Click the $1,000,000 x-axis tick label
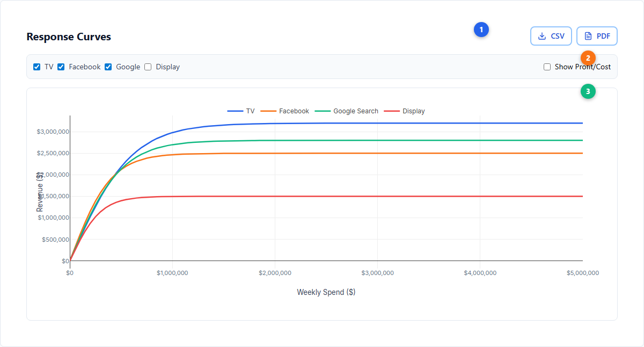 pyautogui.click(x=172, y=273)
